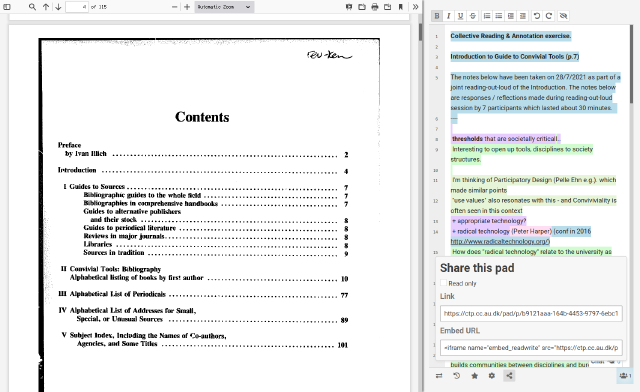The height and width of the screenshot is (392, 640).
Task: Toggle the PDF viewer sidebar
Action: click(7, 7)
